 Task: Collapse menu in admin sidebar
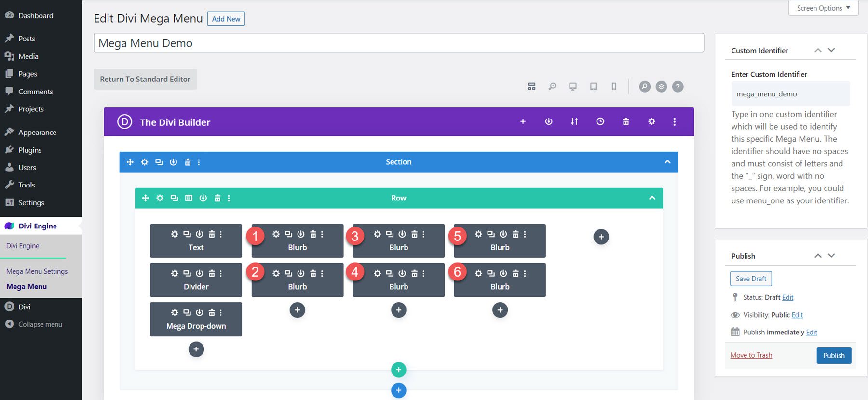41,324
